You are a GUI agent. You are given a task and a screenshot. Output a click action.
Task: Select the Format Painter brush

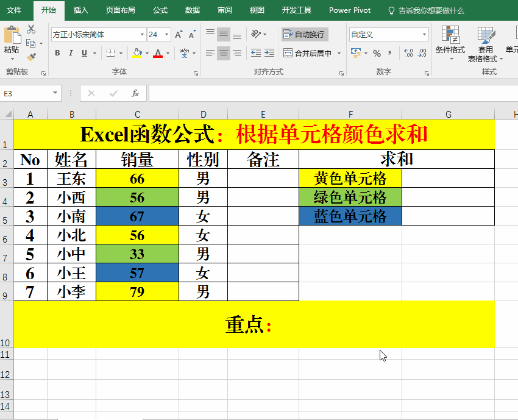[31, 57]
